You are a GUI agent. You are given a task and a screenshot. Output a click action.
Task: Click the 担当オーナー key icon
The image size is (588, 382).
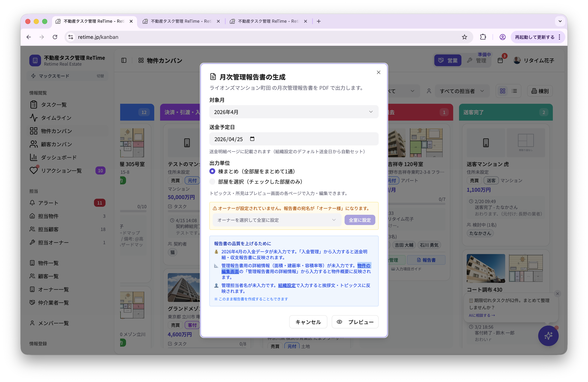coord(32,242)
